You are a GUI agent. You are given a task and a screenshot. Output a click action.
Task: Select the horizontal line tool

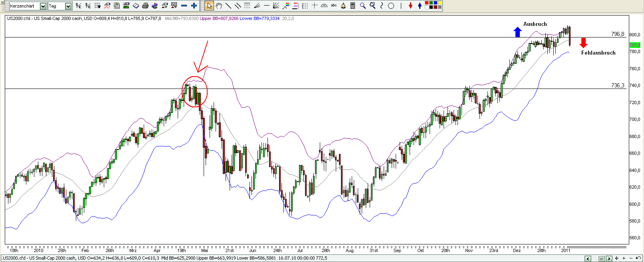267,6
